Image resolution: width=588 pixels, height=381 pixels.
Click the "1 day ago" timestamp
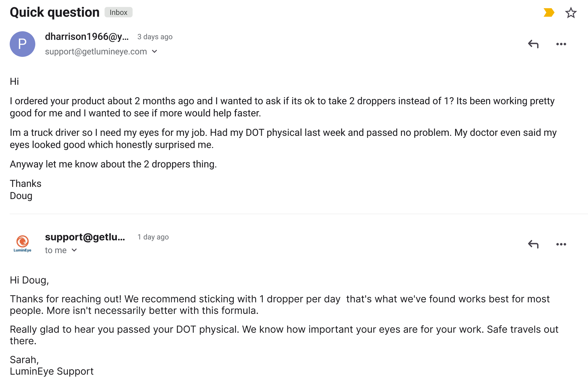point(153,237)
